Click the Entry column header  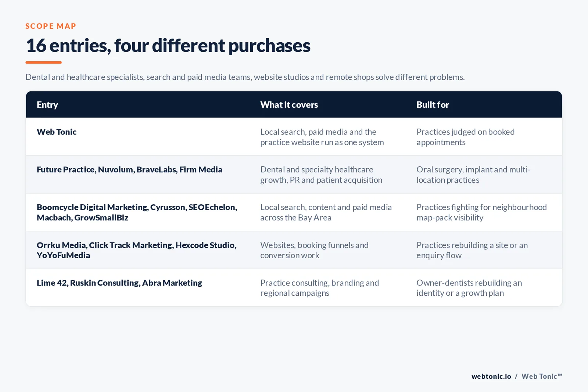pyautogui.click(x=47, y=105)
